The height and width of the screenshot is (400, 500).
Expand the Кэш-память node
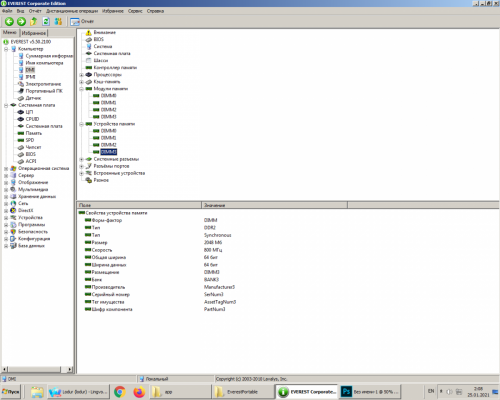[x=81, y=82]
